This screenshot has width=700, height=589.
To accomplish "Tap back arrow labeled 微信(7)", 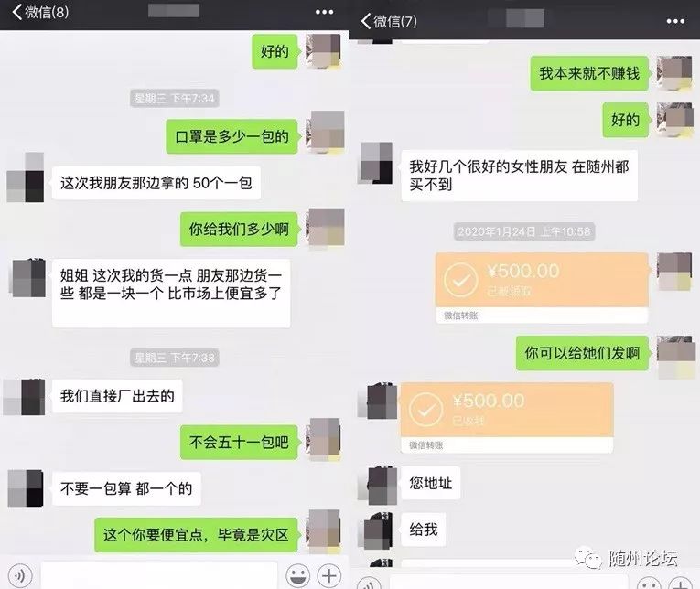I will [389, 21].
